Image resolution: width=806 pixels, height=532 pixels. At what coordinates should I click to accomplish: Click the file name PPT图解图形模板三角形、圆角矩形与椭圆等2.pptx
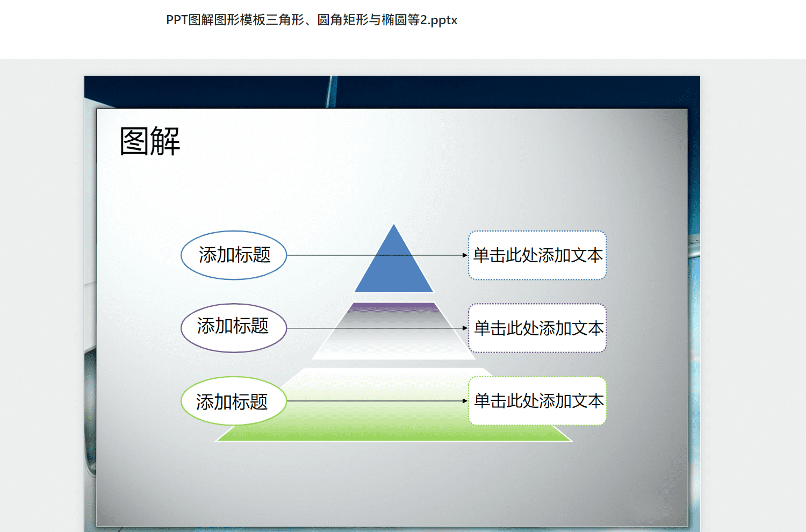click(312, 20)
